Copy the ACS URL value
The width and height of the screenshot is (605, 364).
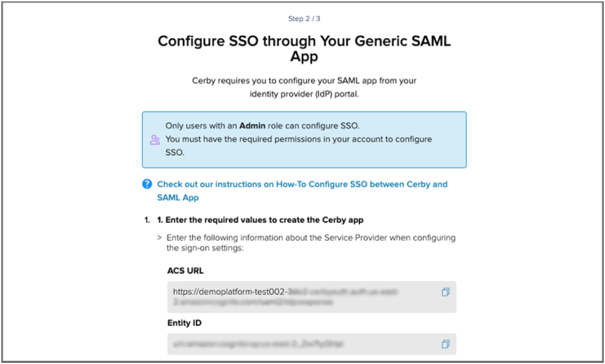click(x=446, y=292)
